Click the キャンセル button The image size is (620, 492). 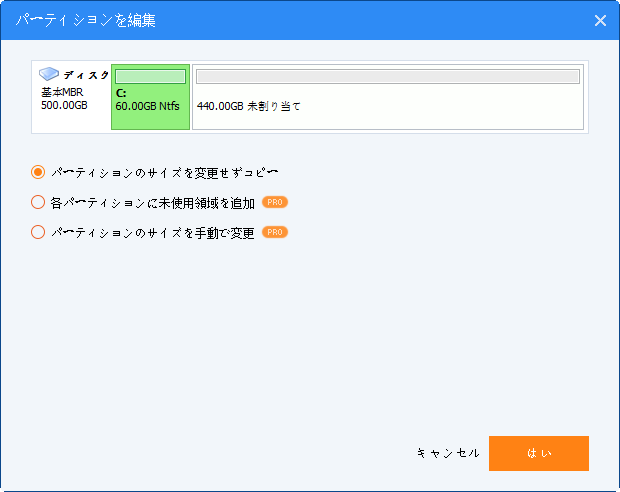448,453
